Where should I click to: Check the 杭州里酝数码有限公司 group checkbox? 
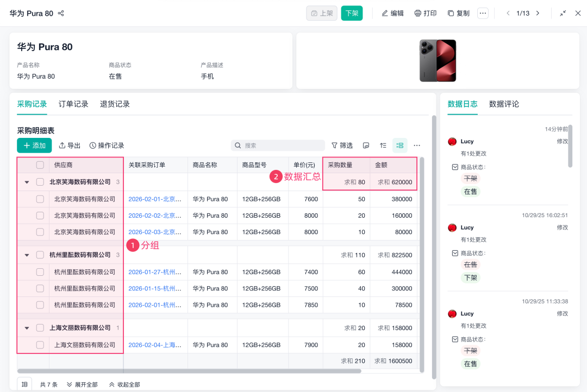(40, 255)
